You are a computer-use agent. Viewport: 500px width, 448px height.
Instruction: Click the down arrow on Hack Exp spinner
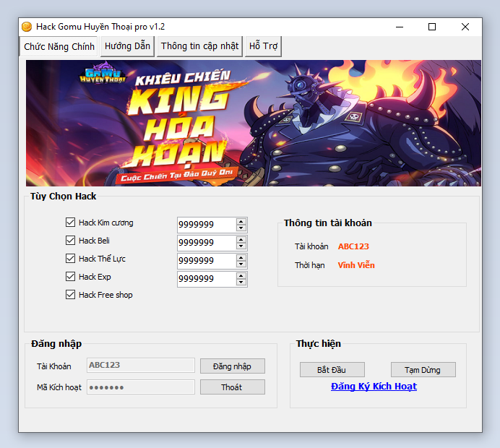[241, 283]
